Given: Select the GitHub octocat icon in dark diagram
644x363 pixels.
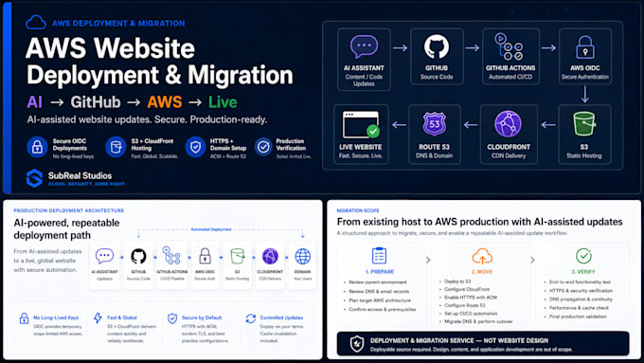Looking at the screenshot, I should [x=437, y=46].
